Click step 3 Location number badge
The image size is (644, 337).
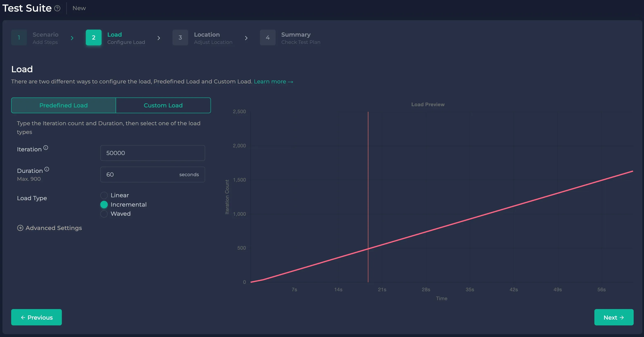click(180, 37)
